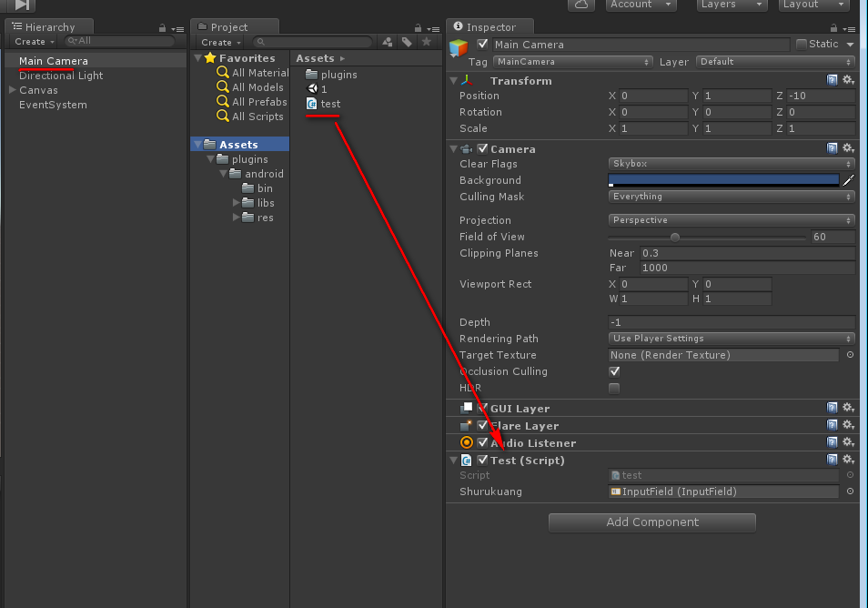Image resolution: width=868 pixels, height=608 pixels.
Task: Open the Layers dropdown
Action: click(732, 5)
